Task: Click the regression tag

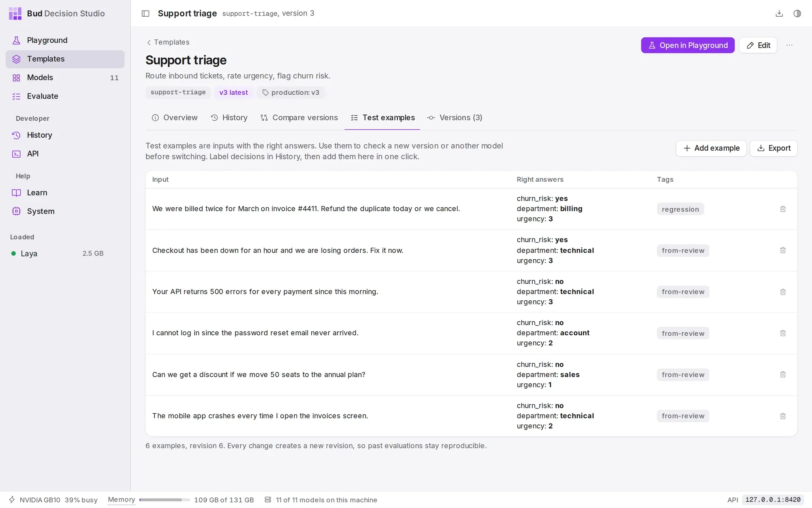Action: coord(680,209)
